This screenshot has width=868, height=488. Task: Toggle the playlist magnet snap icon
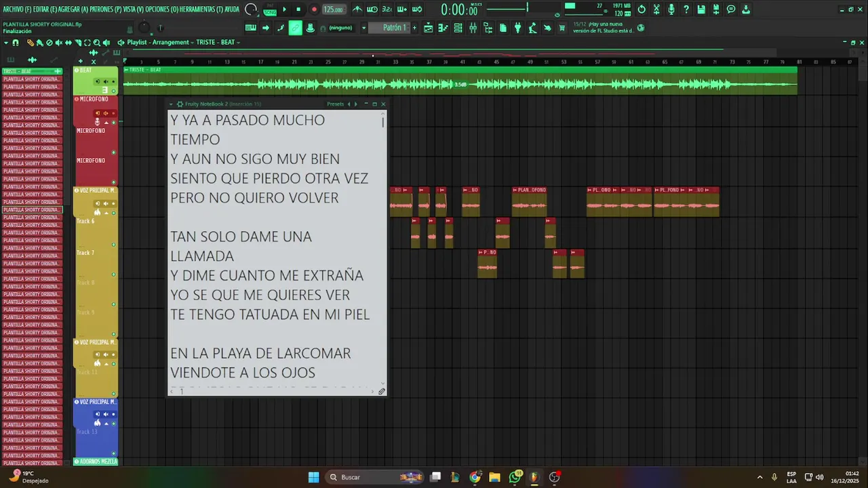(15, 42)
